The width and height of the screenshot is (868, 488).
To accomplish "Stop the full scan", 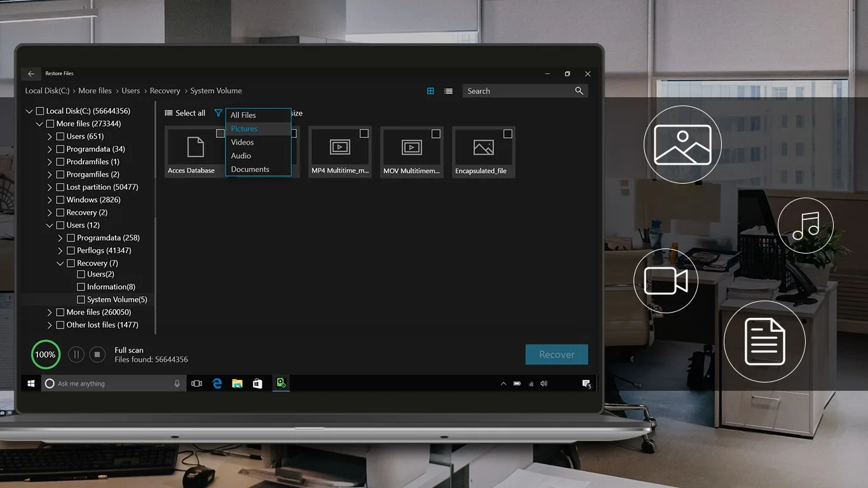I will (97, 355).
